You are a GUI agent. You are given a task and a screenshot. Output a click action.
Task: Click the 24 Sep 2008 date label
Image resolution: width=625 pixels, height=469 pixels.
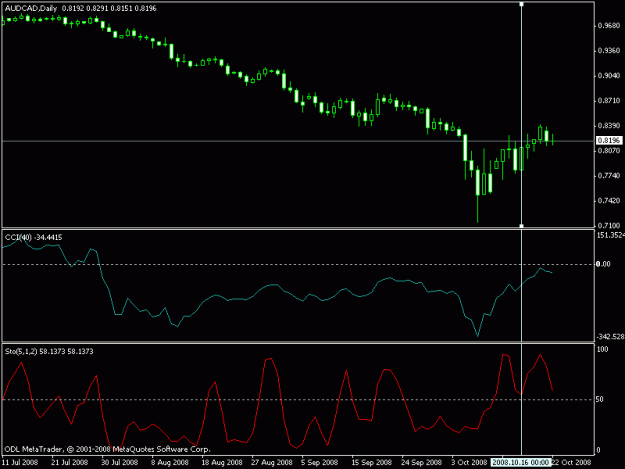(x=421, y=462)
